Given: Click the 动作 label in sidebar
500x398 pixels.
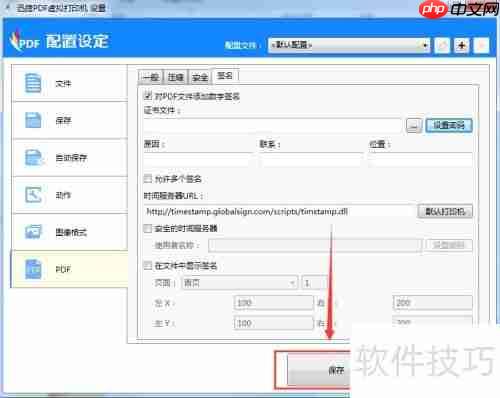Looking at the screenshot, I should pyautogui.click(x=63, y=195).
